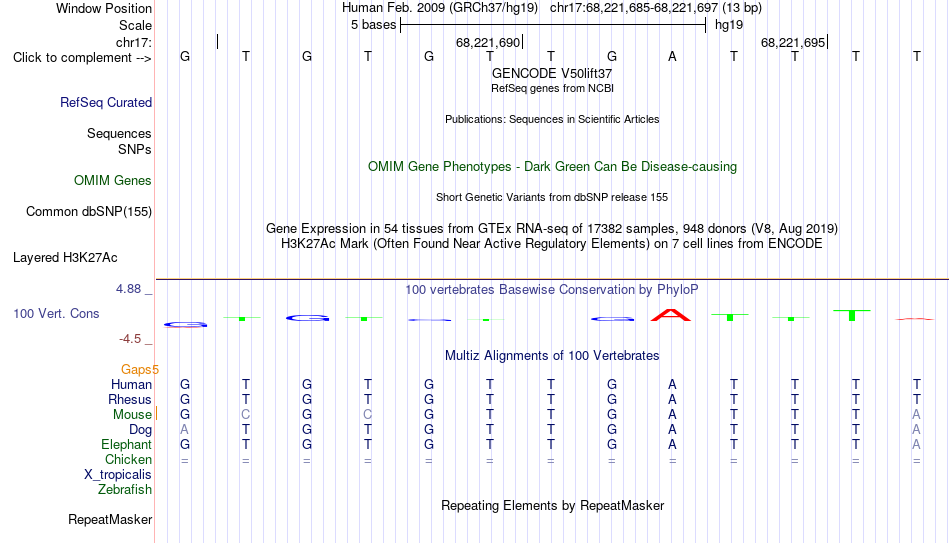The width and height of the screenshot is (950, 543).
Task: Select the Human species row label
Action: point(131,384)
